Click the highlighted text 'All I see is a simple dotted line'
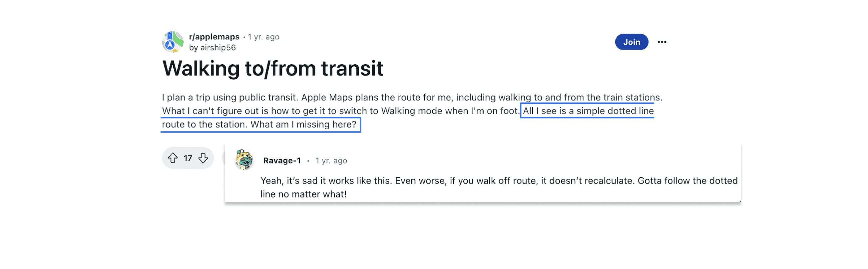This screenshot has height=269, width=868. coord(588,111)
